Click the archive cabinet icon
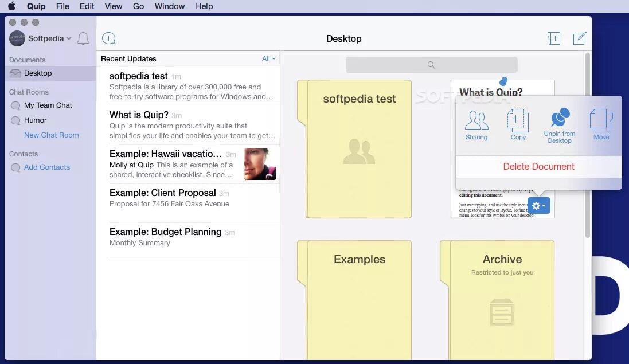Viewport: 629px width, 364px height. click(x=502, y=312)
